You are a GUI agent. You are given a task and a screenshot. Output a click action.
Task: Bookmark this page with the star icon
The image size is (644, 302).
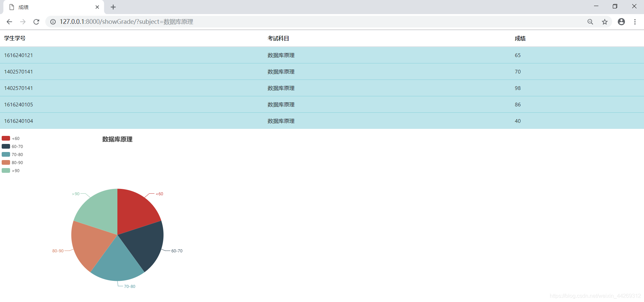[x=604, y=22]
